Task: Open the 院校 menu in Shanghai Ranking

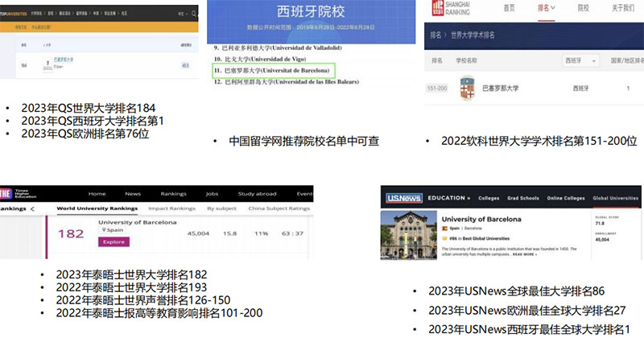Action: pyautogui.click(x=583, y=8)
